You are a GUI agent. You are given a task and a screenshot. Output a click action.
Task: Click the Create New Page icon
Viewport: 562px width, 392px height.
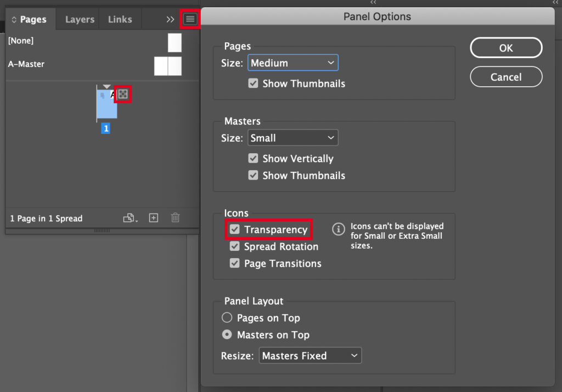coord(153,218)
